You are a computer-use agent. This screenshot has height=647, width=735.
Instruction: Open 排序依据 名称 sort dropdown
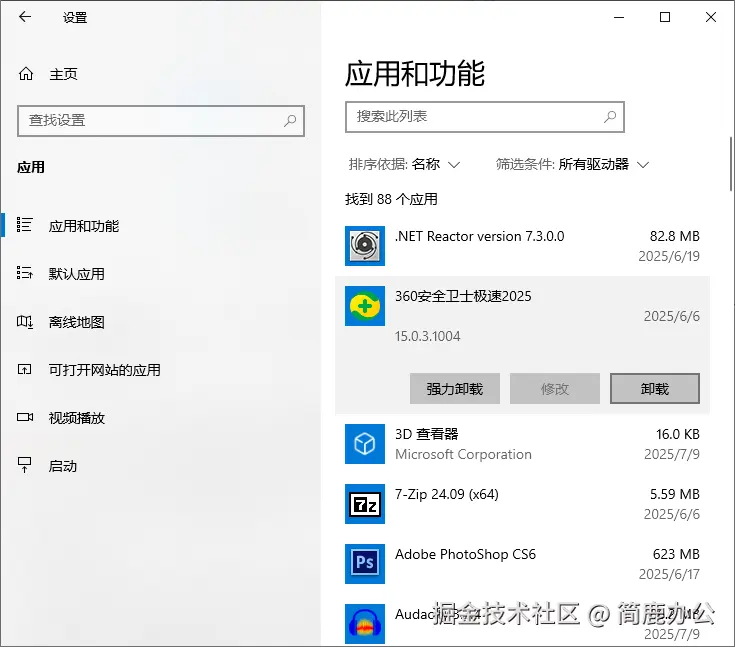tap(404, 164)
